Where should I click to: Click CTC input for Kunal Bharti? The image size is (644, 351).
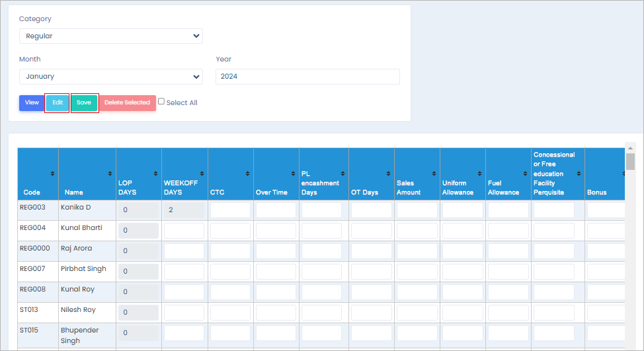click(229, 231)
